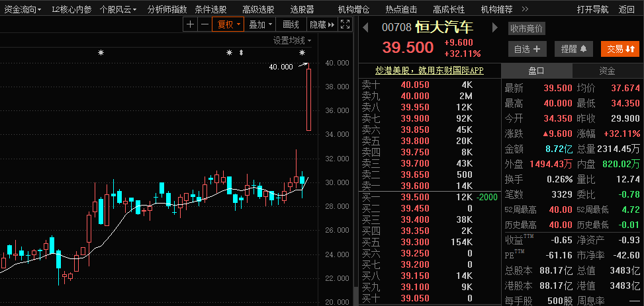Expand 隐藏 panel toggle
Screen dimensions: 644x306
point(322,24)
